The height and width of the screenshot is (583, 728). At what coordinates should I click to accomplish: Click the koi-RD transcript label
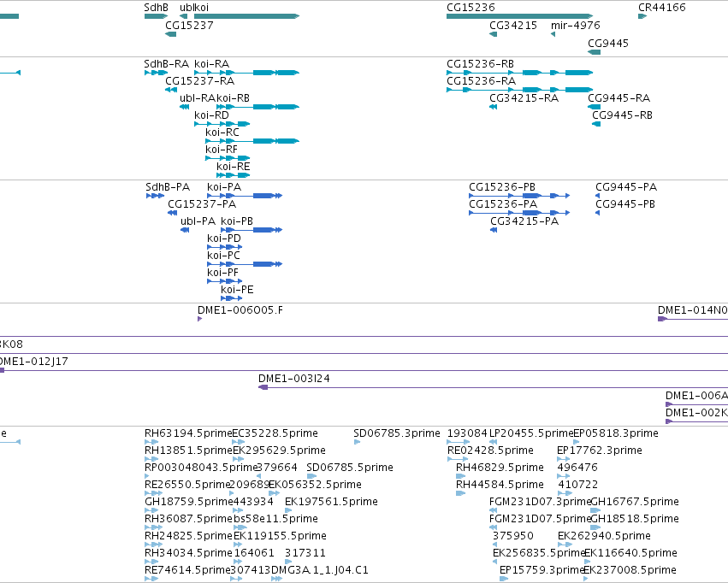coord(211,115)
